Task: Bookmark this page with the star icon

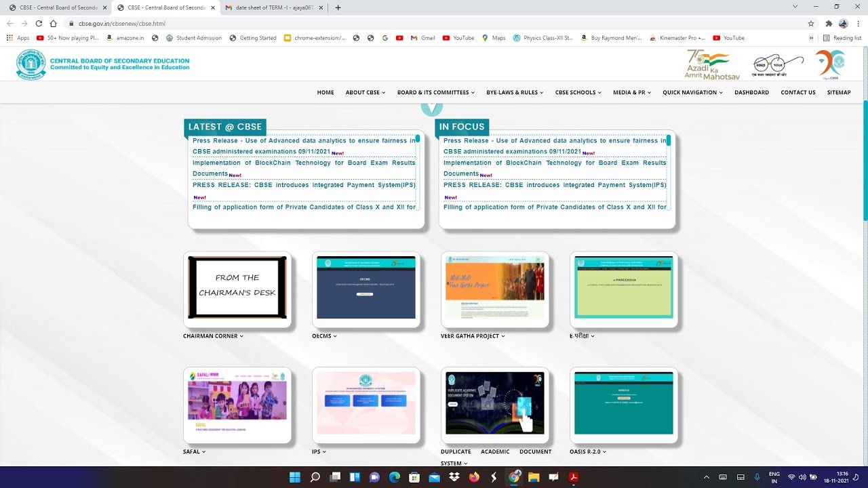Action: [x=811, y=23]
